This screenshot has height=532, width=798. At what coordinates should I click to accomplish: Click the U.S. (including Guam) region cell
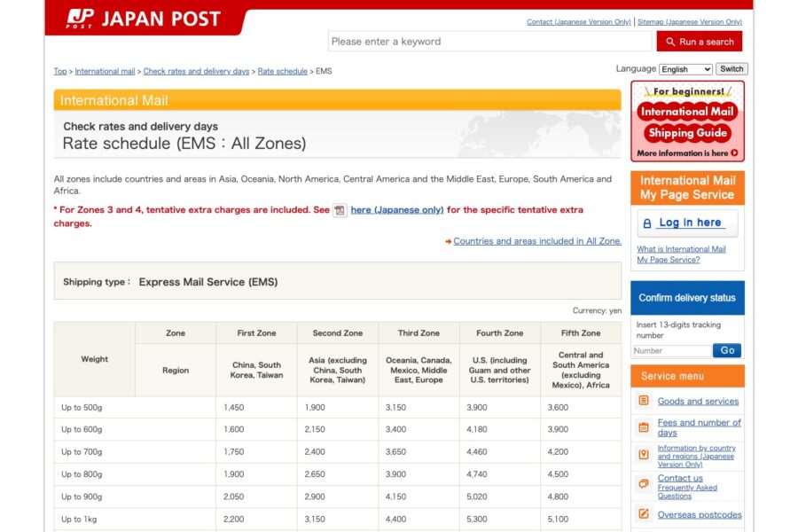click(499, 370)
